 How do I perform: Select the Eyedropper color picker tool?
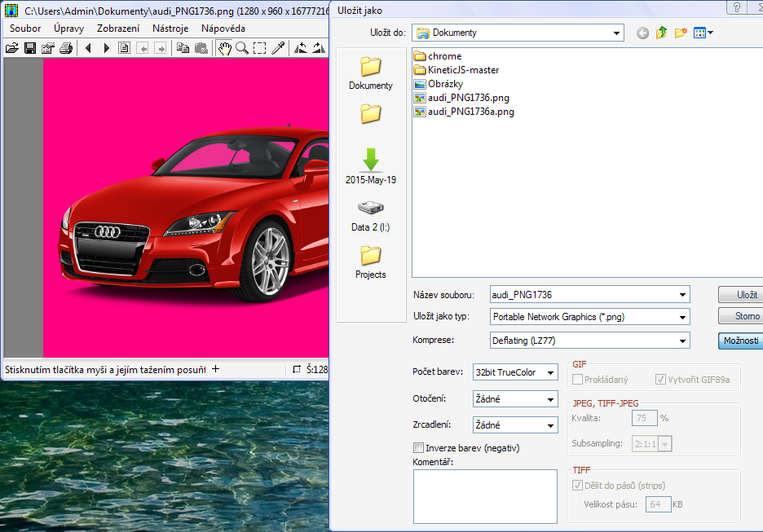(278, 47)
